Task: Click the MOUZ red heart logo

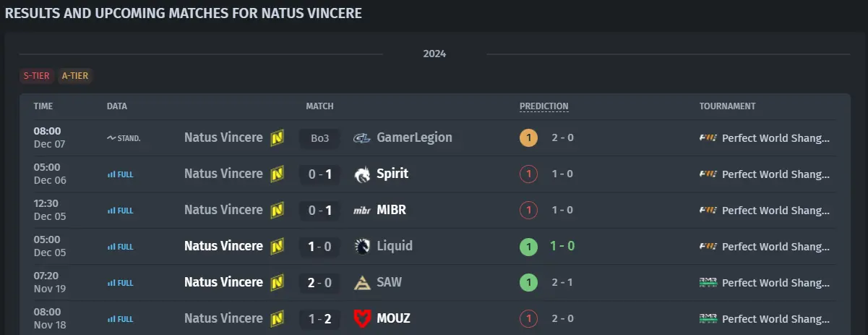Action: pyautogui.click(x=362, y=318)
